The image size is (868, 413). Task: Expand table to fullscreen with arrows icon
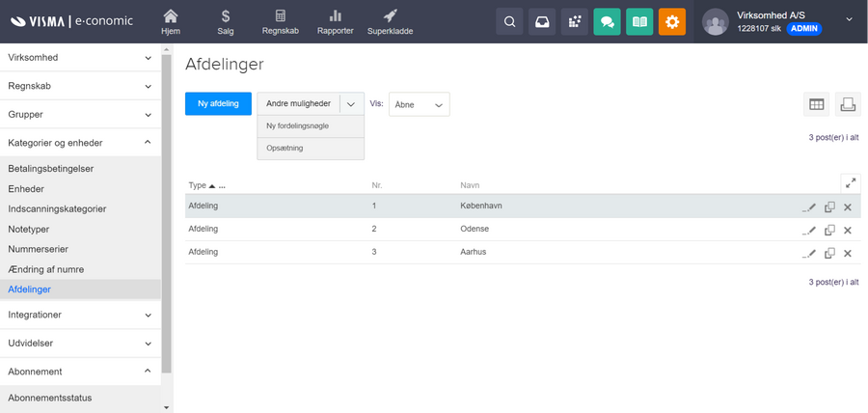[x=850, y=182]
